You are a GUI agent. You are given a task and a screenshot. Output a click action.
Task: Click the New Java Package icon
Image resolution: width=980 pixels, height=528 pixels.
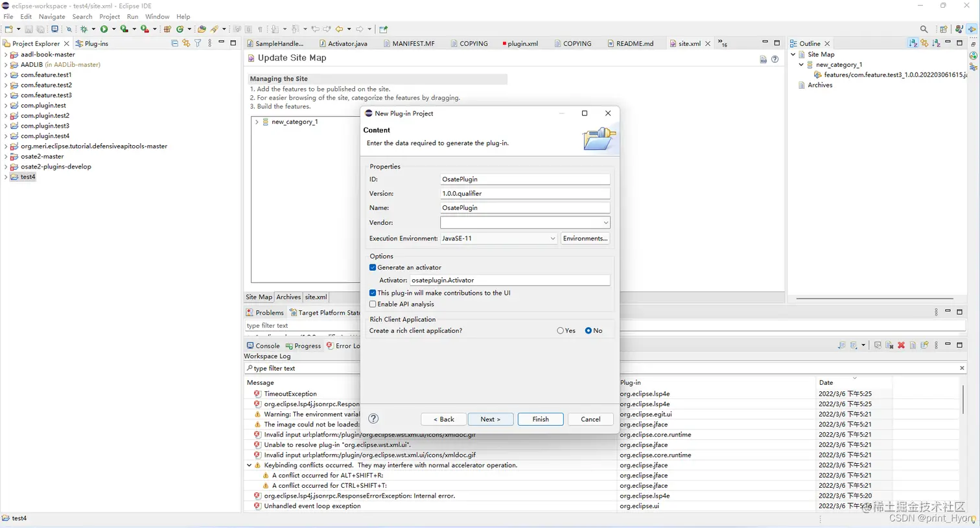click(x=167, y=29)
